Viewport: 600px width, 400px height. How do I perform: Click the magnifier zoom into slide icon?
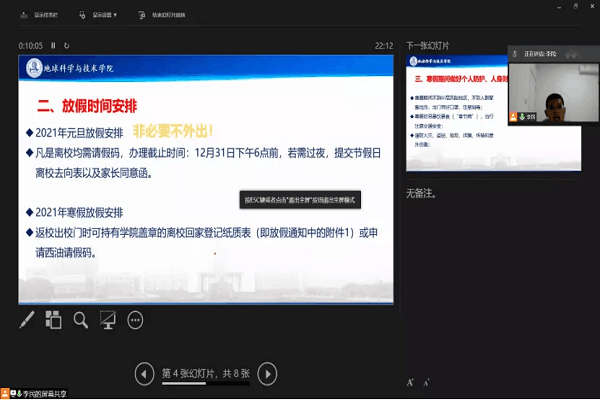[81, 320]
